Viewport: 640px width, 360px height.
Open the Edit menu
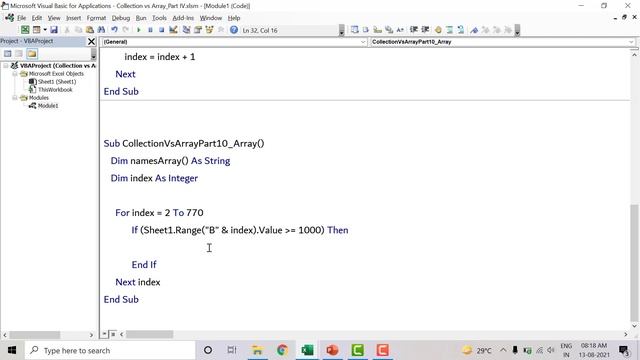(37, 18)
